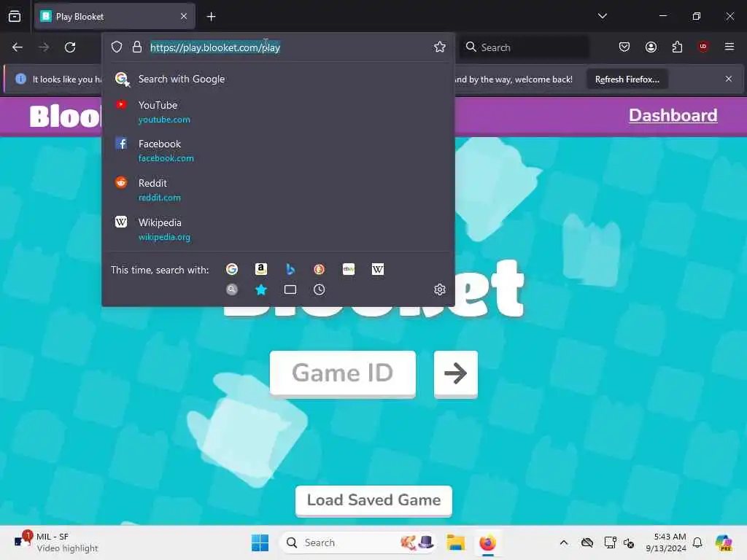Submit Game ID with the arrow button
This screenshot has height=560, width=747.
(455, 373)
